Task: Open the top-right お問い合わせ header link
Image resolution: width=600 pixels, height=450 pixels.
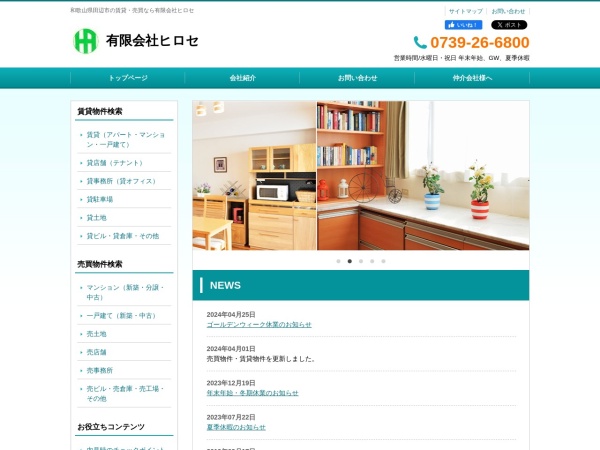Action: point(508,11)
